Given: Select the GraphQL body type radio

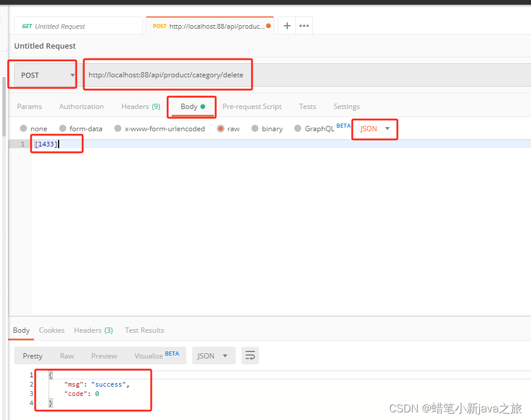Looking at the screenshot, I should [298, 129].
